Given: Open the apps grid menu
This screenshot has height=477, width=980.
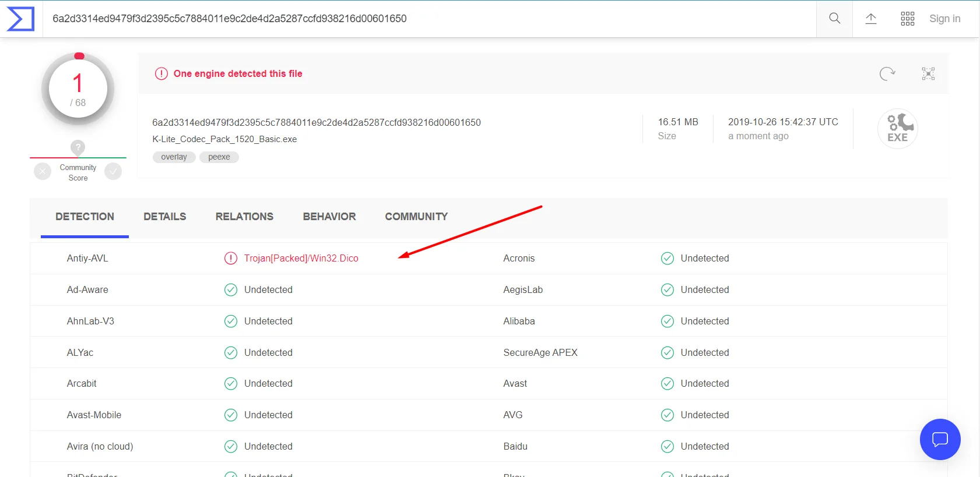Looking at the screenshot, I should click(907, 19).
